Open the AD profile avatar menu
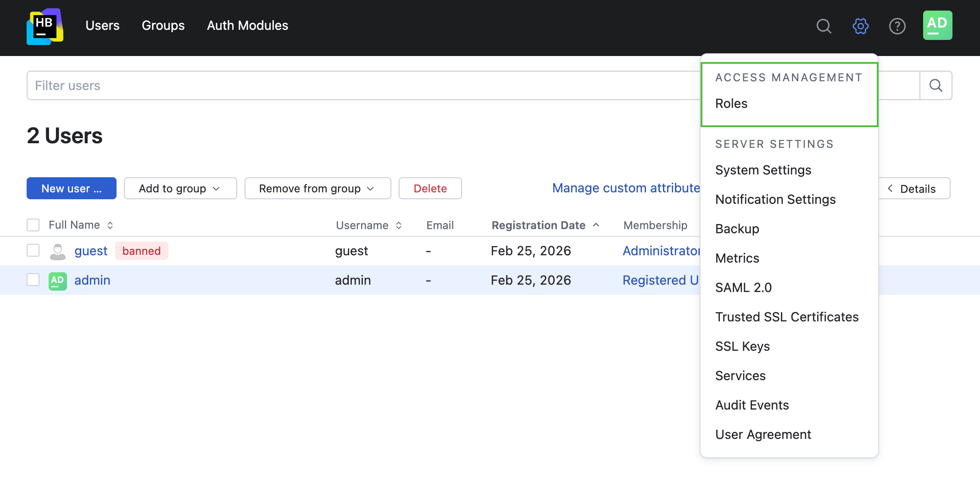Screen dimensions: 980x483 pyautogui.click(x=937, y=25)
